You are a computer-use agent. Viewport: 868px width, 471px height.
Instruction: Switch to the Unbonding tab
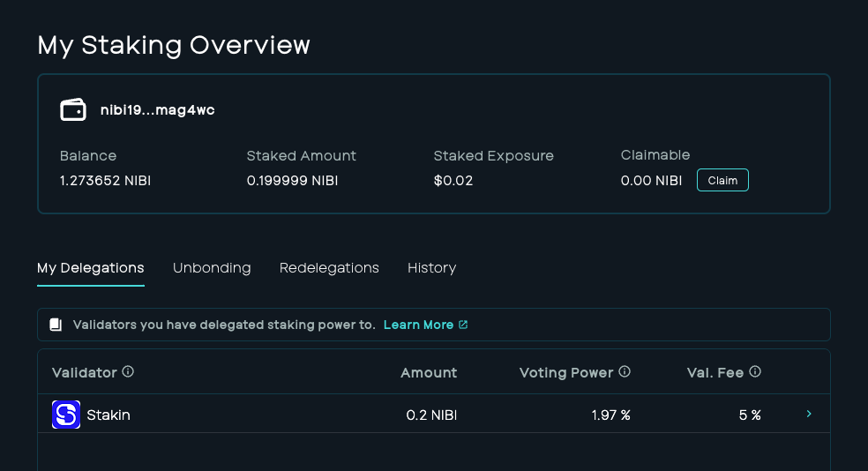pyautogui.click(x=212, y=268)
